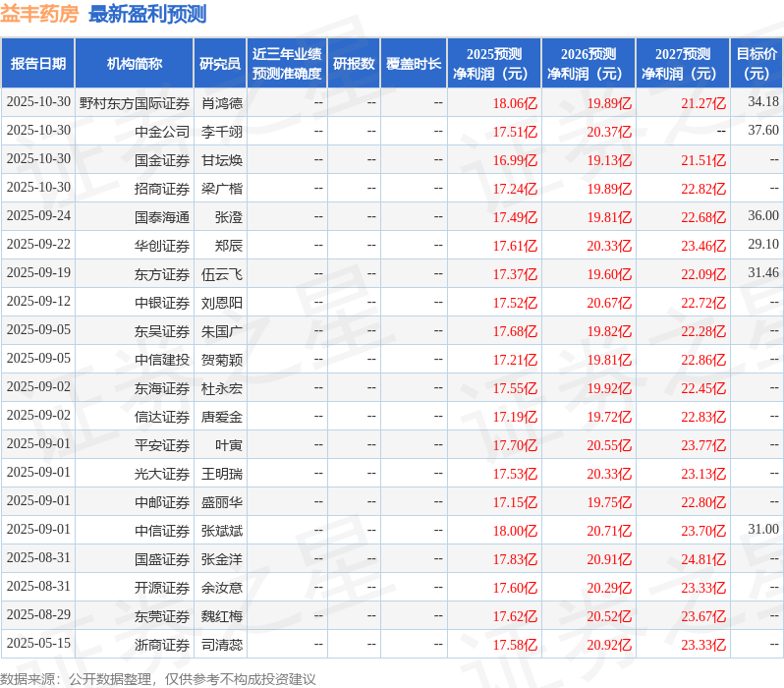
Task: Click researcher name 郑辰
Action: [x=229, y=246]
